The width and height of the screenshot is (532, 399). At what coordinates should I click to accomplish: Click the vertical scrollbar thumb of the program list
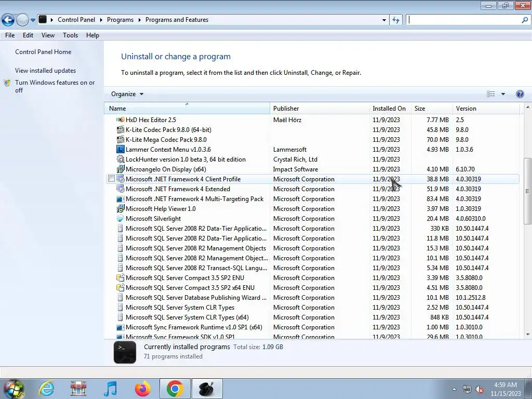click(528, 191)
